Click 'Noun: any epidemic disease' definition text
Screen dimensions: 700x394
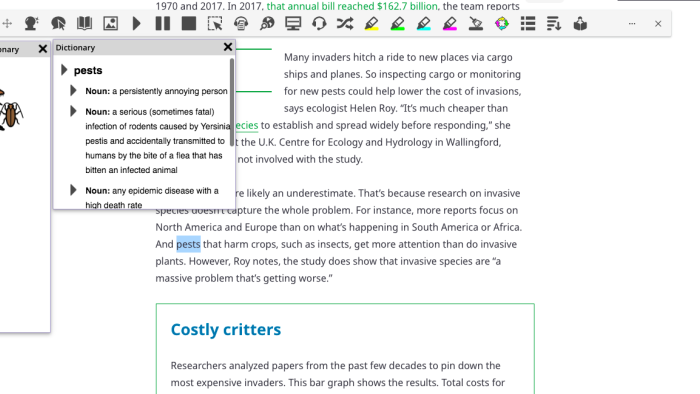coord(152,198)
